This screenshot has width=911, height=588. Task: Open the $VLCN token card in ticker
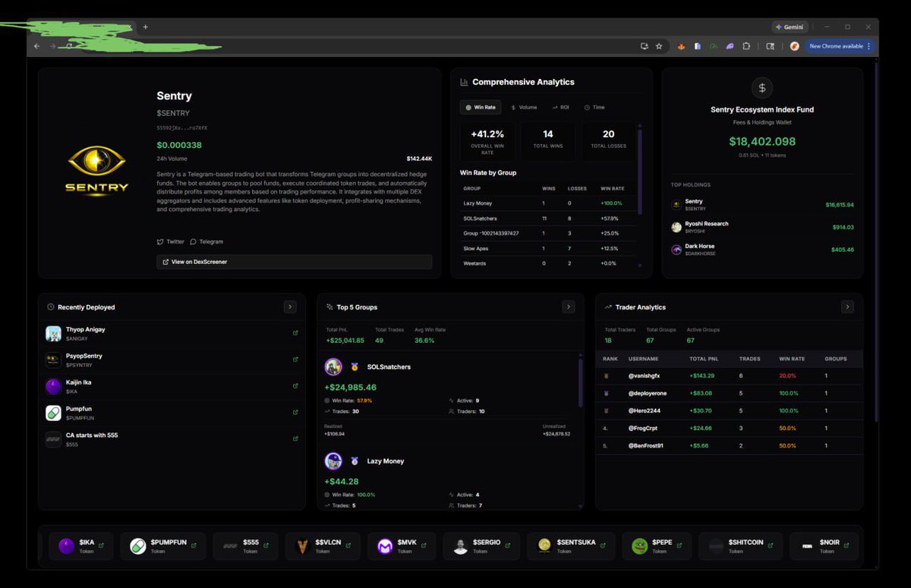coord(323,546)
